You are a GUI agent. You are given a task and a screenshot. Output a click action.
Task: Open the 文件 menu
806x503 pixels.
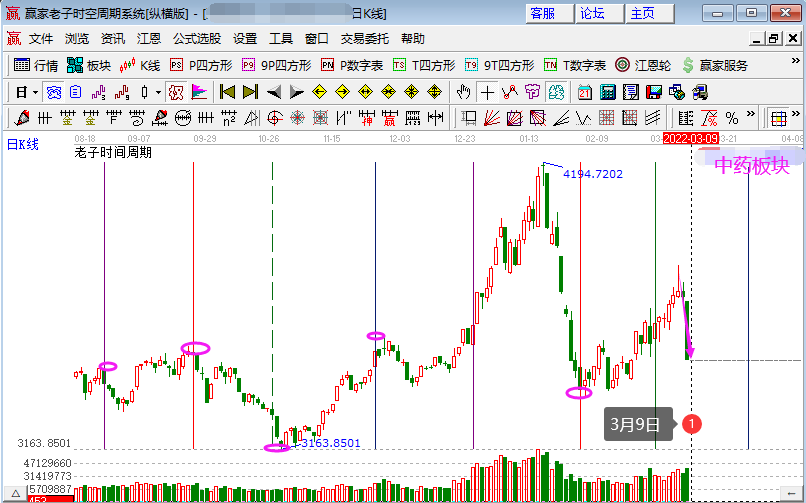click(x=41, y=39)
